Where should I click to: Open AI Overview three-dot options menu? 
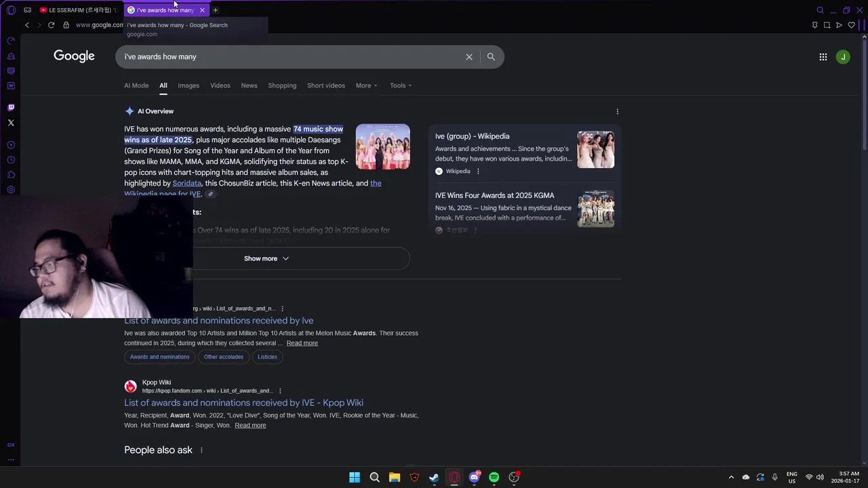617,111
